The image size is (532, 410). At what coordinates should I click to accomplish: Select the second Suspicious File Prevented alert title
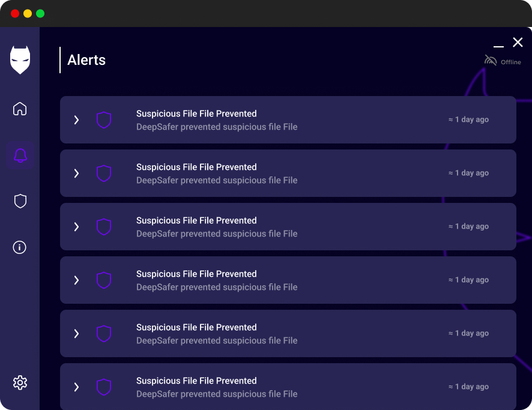[196, 167]
